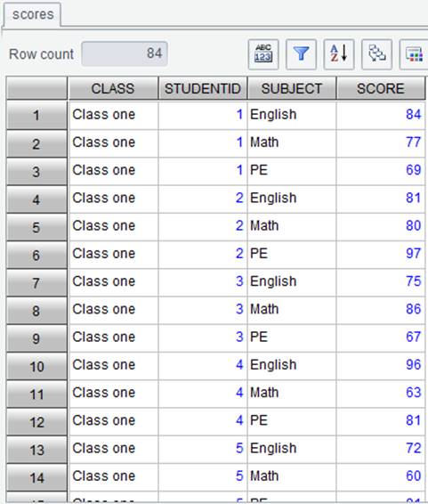Select row header number 14

click(36, 477)
